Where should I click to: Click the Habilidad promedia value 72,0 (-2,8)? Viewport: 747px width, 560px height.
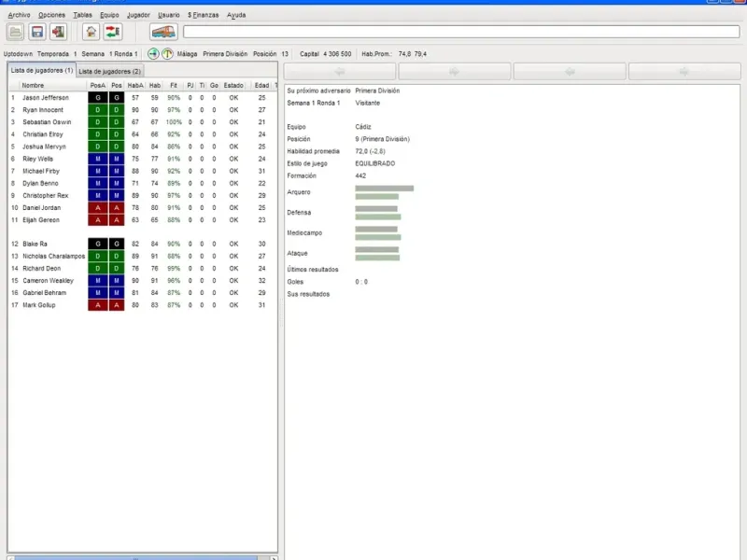click(x=370, y=151)
